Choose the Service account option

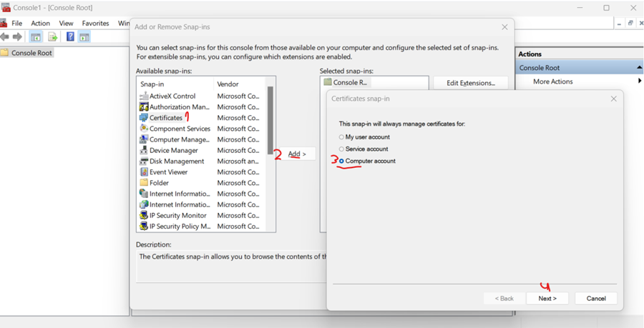(x=341, y=149)
